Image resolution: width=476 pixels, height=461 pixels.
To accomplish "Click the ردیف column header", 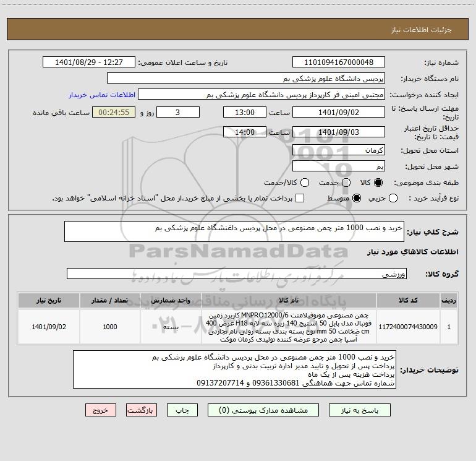I will (449, 301).
